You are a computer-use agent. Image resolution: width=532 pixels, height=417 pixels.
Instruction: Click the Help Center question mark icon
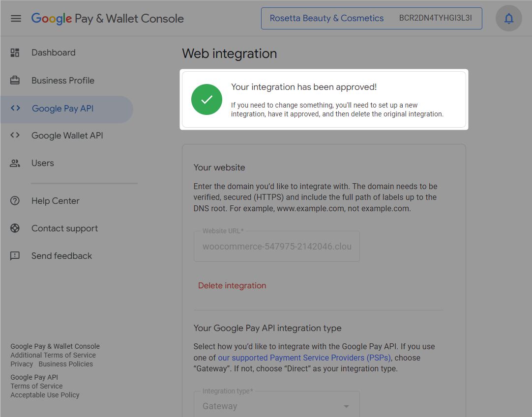(14, 200)
